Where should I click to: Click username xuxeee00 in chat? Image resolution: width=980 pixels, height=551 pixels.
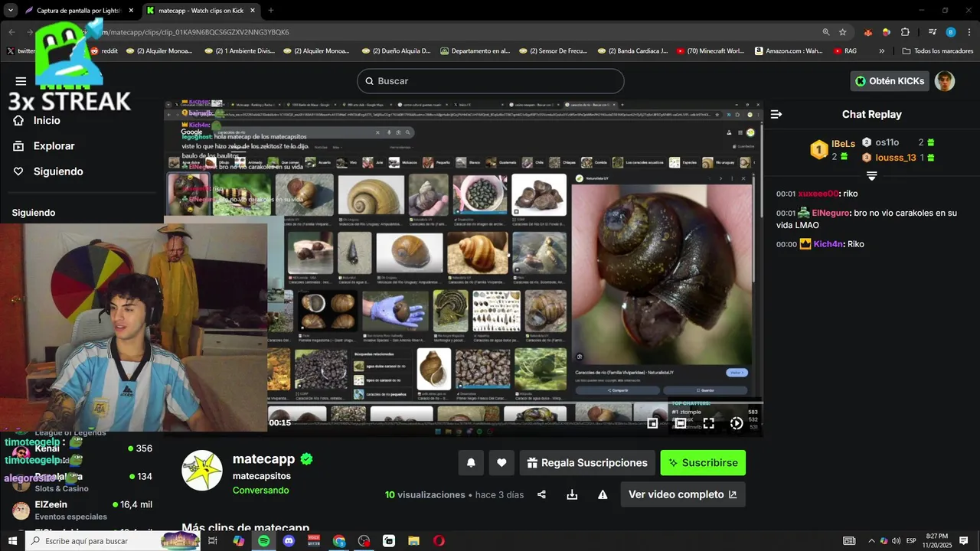[818, 194]
